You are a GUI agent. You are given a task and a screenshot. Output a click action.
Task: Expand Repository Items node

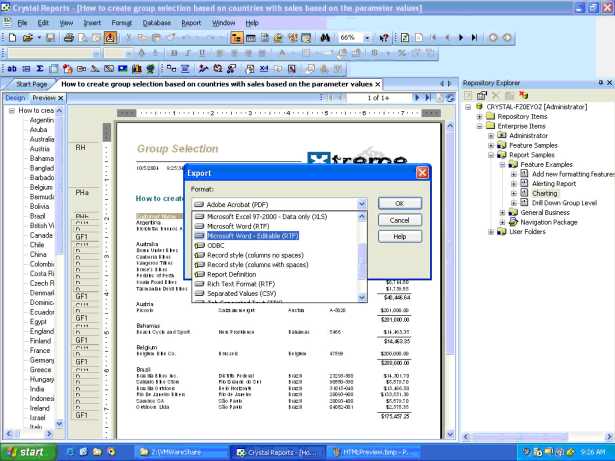click(x=479, y=117)
